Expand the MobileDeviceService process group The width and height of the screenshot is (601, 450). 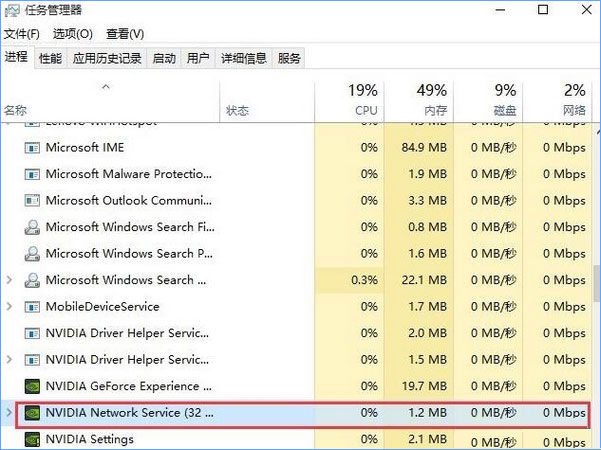click(x=10, y=306)
